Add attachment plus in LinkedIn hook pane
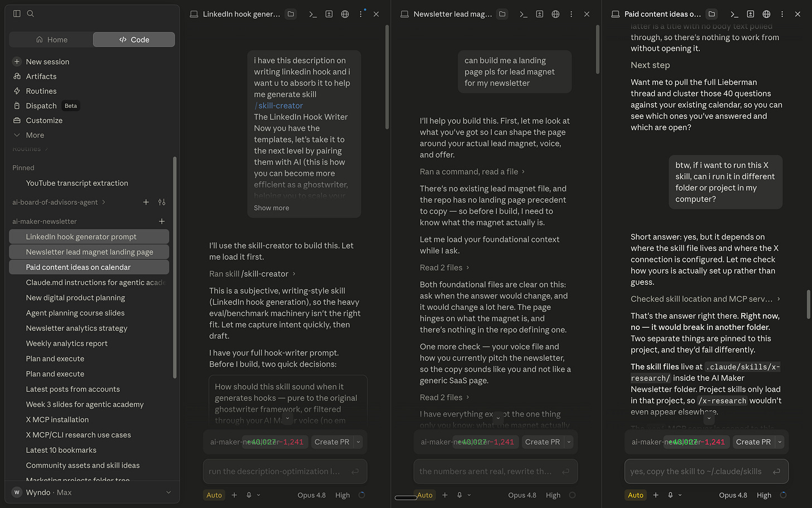 [234, 495]
